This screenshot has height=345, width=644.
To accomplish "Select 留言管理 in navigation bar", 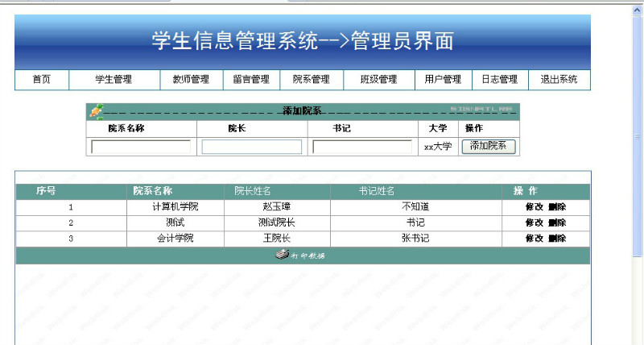I will click(251, 79).
